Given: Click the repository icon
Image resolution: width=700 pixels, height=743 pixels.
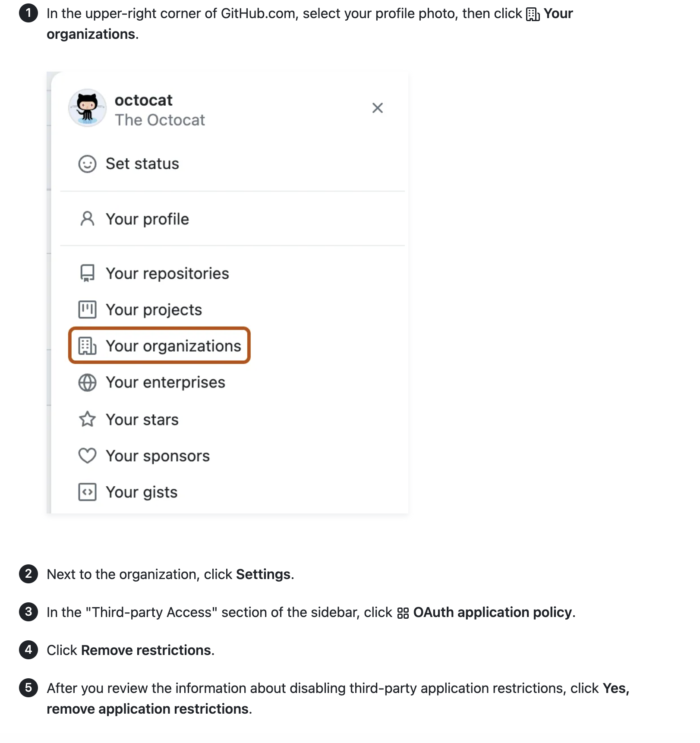Looking at the screenshot, I should click(x=87, y=273).
